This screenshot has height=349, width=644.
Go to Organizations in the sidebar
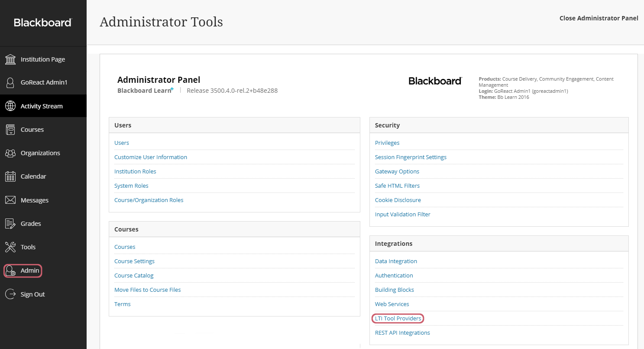tap(40, 153)
